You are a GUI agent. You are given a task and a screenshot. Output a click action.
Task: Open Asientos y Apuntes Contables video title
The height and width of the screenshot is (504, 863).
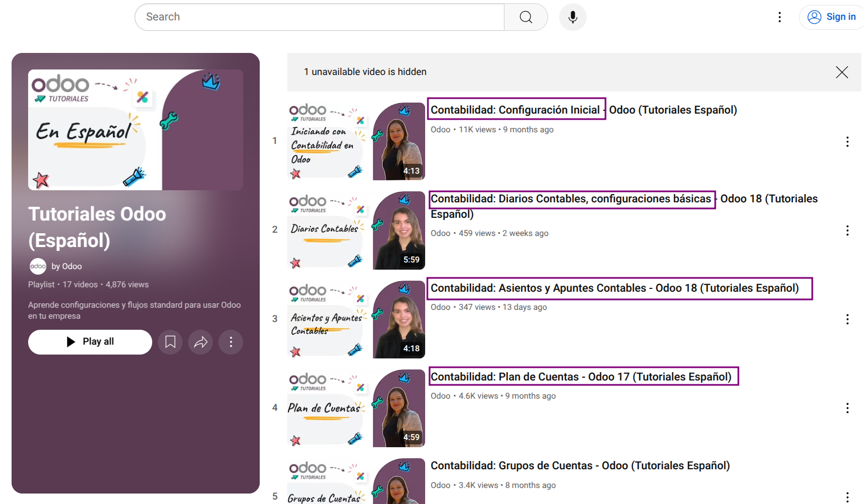tap(615, 288)
